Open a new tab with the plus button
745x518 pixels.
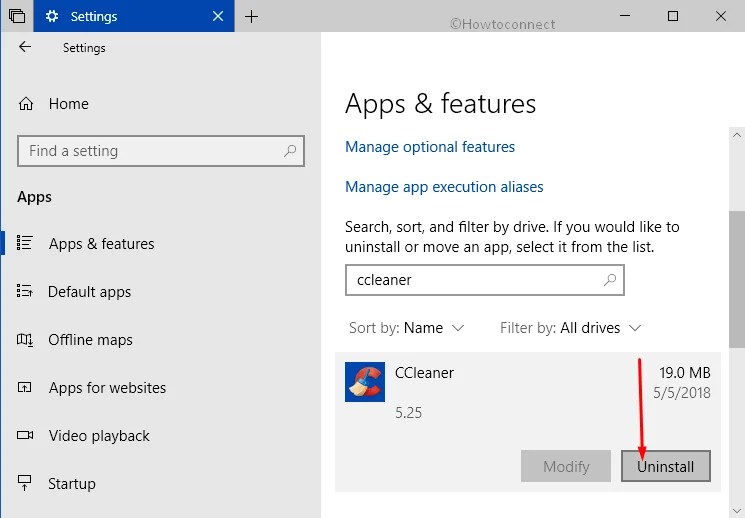[x=251, y=17]
